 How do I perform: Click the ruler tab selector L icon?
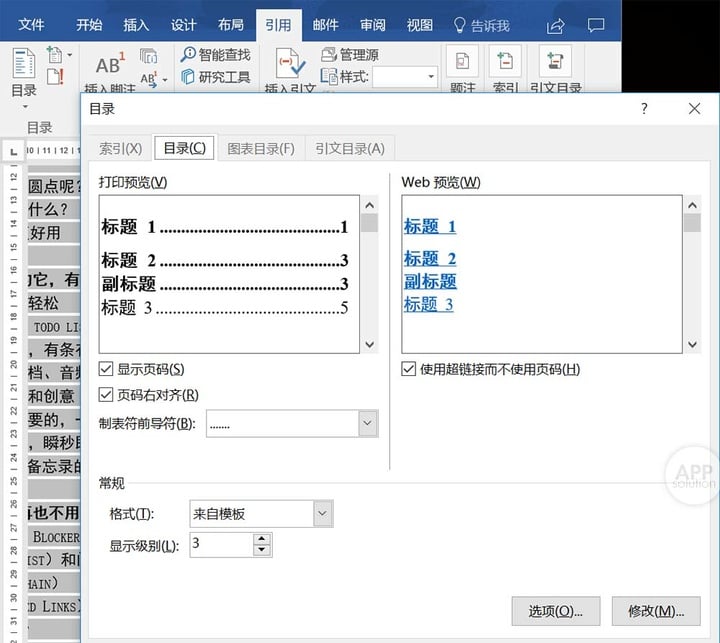coord(14,151)
